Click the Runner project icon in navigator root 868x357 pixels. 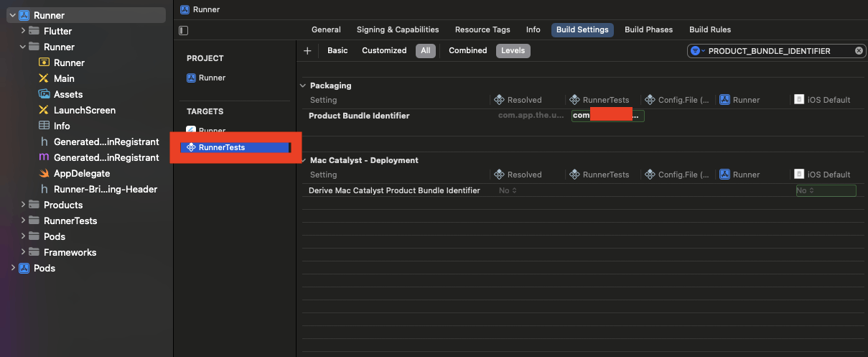[24, 15]
